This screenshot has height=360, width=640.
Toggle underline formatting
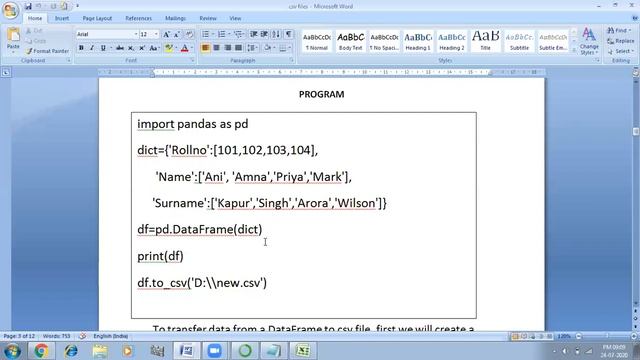tap(103, 48)
